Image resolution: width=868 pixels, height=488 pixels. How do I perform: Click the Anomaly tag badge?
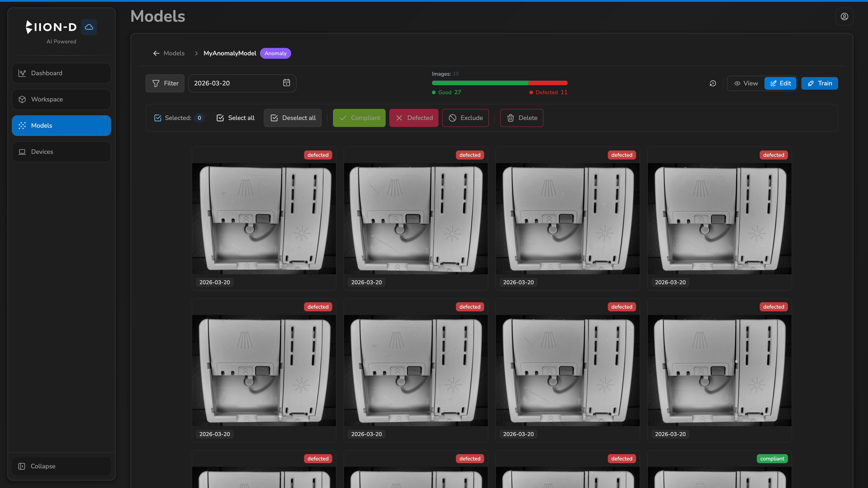[x=275, y=53]
